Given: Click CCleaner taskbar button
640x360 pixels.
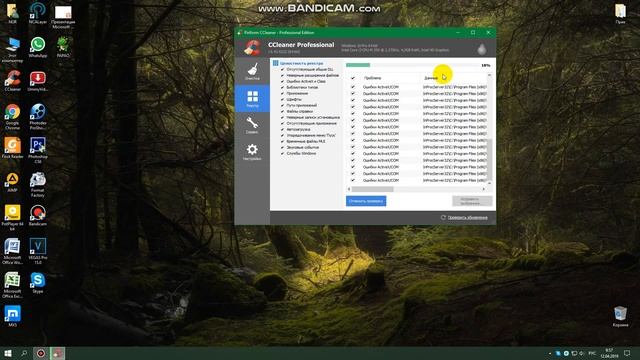Looking at the screenshot, I should [x=58, y=353].
